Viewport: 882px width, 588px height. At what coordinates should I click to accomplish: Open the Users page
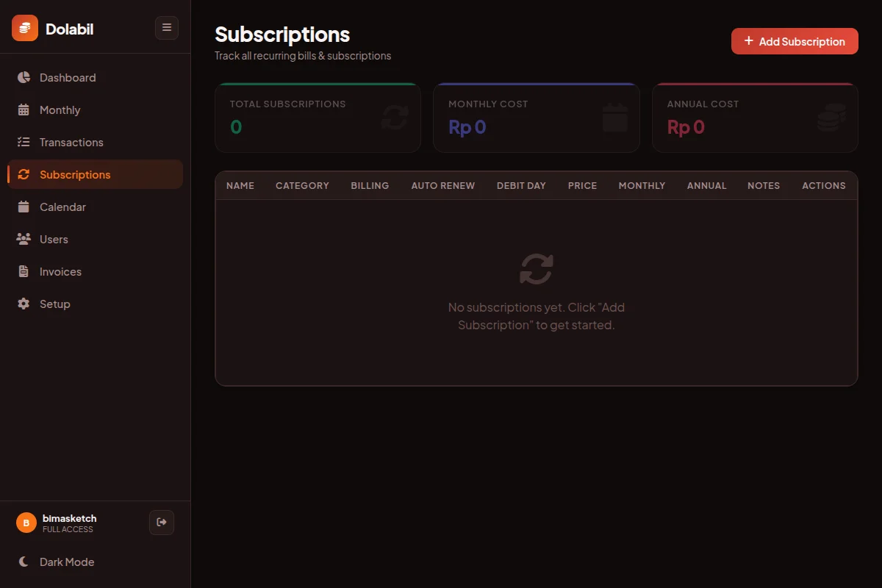(x=96, y=239)
